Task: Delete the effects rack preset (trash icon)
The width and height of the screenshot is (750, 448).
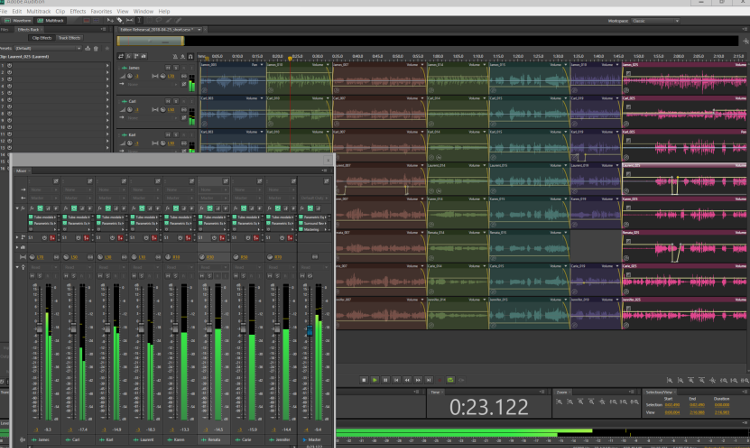Action: coord(96,48)
